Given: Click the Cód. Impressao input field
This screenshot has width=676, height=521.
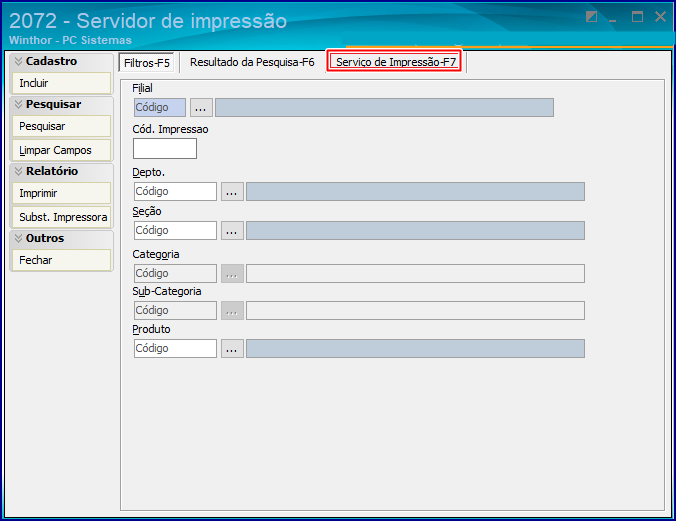Looking at the screenshot, I should pos(165,148).
